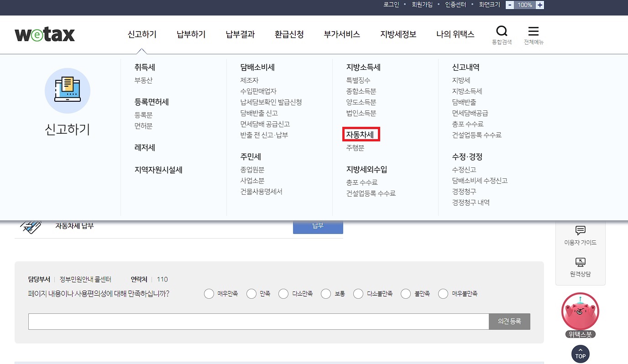Open the 지방세정보 menu

tap(398, 34)
